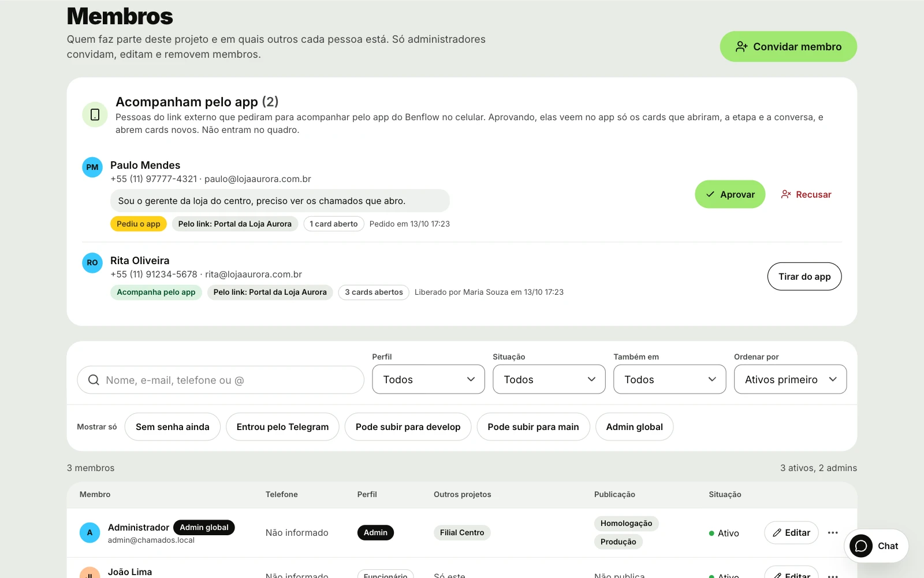Viewport: 924px width, 578px height.
Task: Approve Paulo Mendes' app request
Action: (x=730, y=194)
